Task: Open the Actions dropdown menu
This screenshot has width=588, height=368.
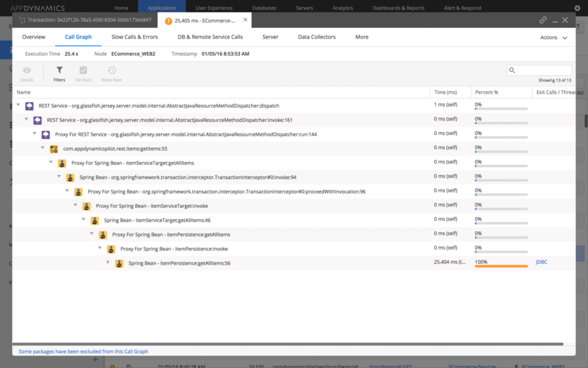Action: [x=553, y=37]
